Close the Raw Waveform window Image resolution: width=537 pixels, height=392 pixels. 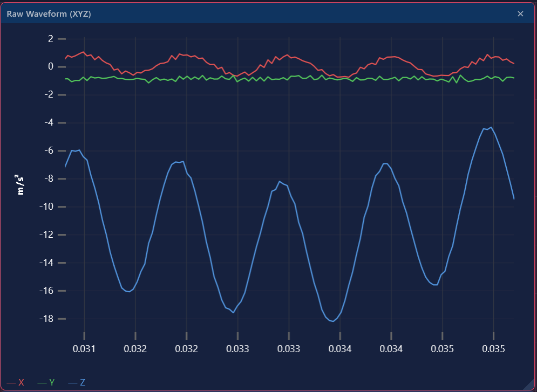click(520, 14)
